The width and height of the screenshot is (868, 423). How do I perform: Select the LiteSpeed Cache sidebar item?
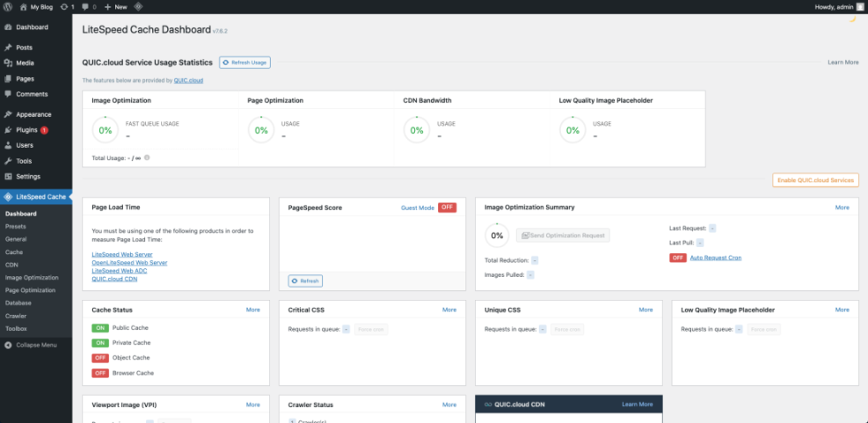36,197
